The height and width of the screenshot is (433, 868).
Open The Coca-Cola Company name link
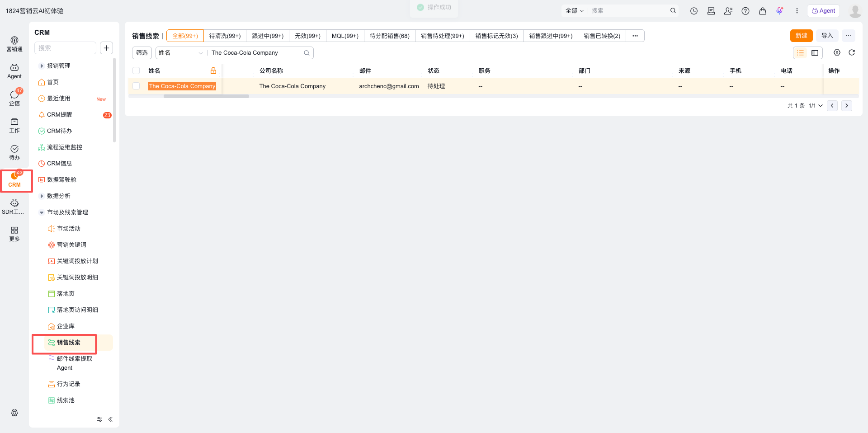(182, 86)
